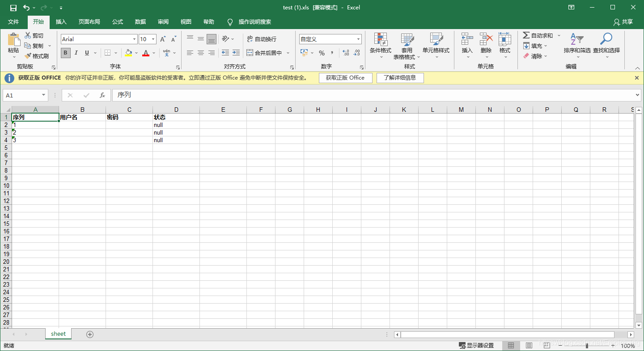
Task: Open the number format combo box showing 自定义
Action: (330, 39)
